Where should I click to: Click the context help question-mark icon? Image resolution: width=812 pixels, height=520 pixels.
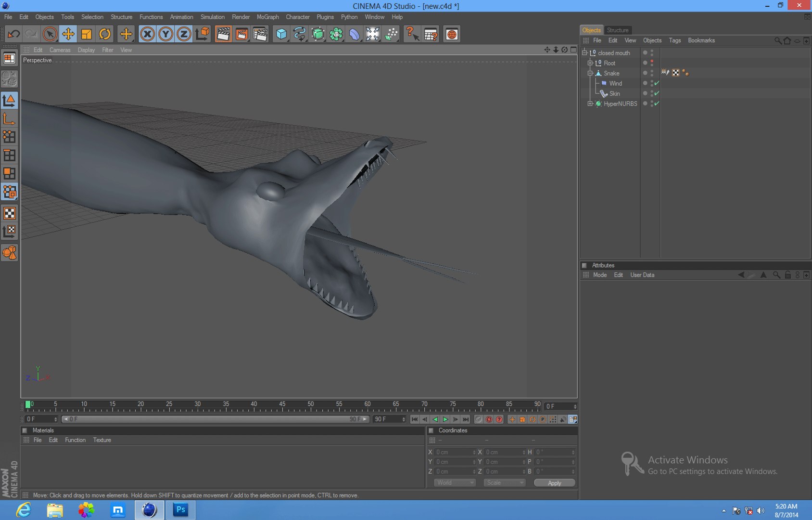(412, 34)
